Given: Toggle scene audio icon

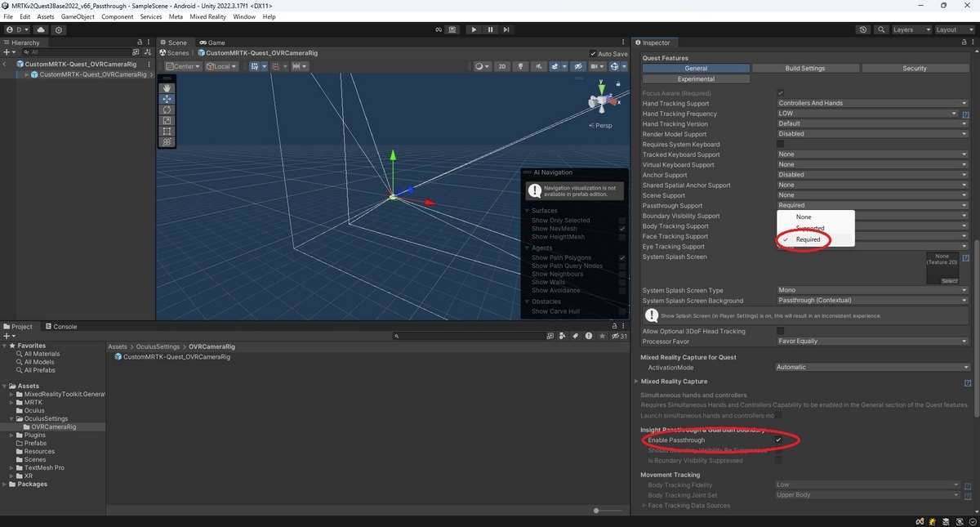Looking at the screenshot, I should [x=538, y=66].
